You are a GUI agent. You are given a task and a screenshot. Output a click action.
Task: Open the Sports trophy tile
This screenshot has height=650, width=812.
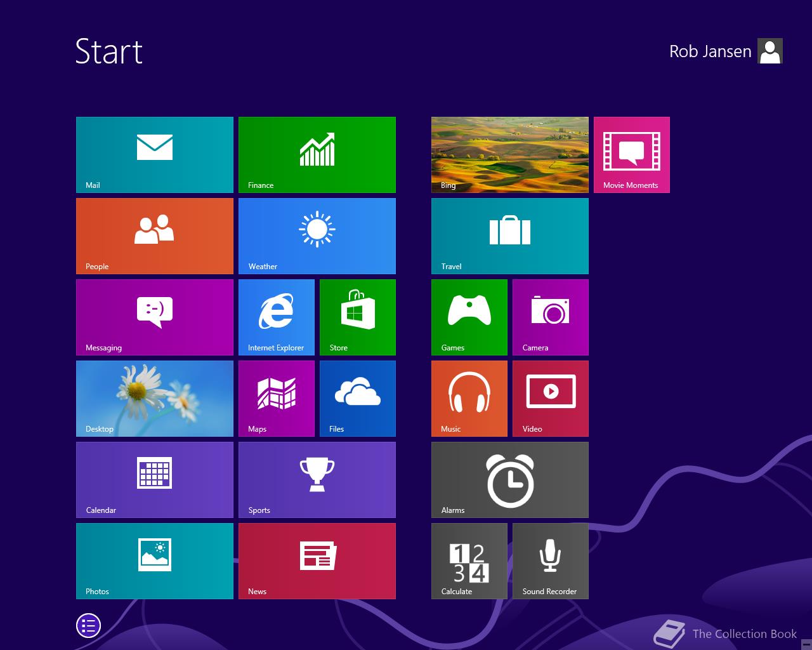(317, 480)
